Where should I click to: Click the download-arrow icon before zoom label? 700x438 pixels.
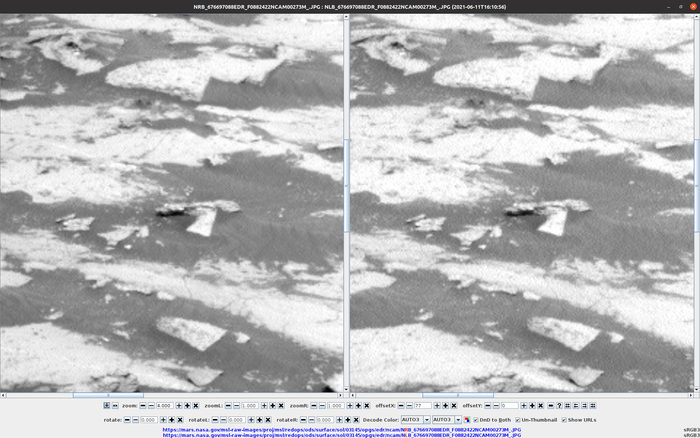[x=107, y=406]
